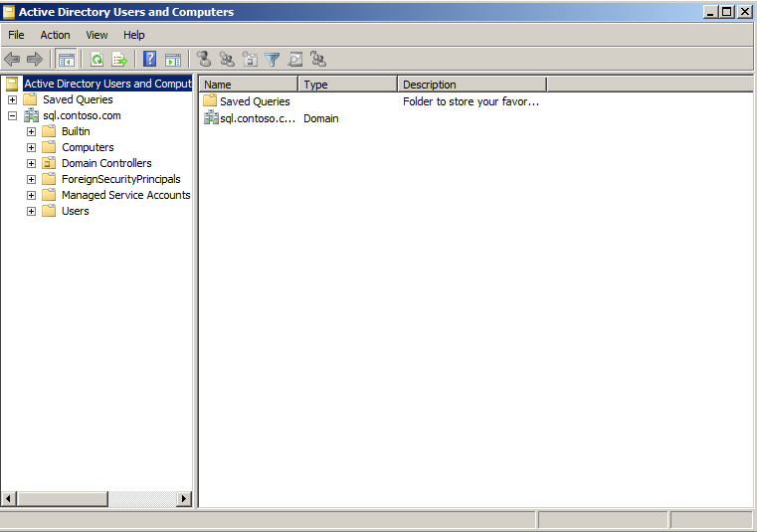This screenshot has height=532, width=757.
Task: Click the tree pane horizontal scrollbar thumb
Action: [x=63, y=499]
